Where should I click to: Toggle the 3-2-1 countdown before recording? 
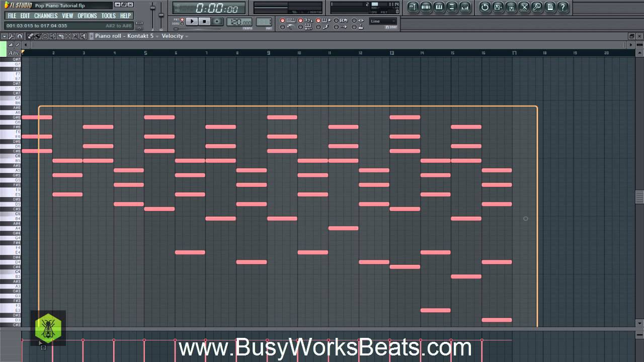tap(300, 20)
